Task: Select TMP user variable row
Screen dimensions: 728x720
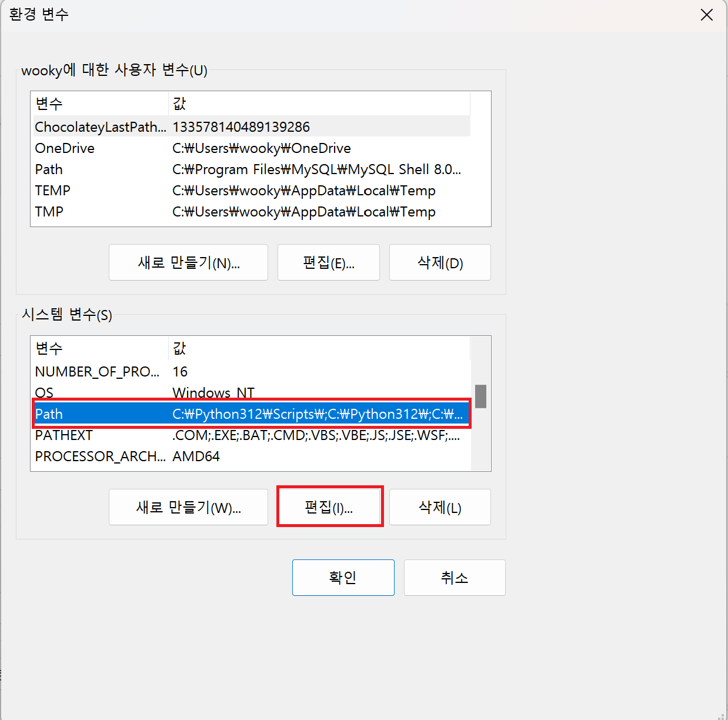Action: [251, 211]
